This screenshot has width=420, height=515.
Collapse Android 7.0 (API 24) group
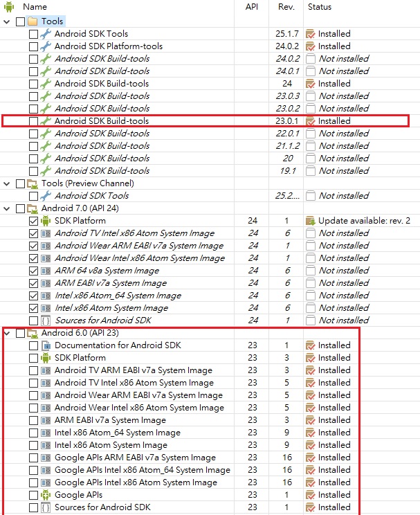point(6,208)
